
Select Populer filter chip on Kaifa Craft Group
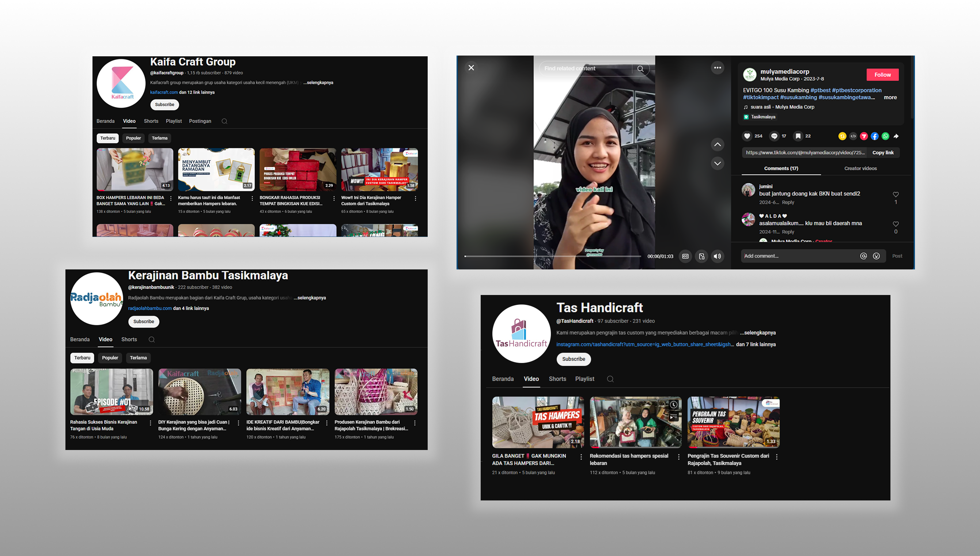(x=133, y=138)
